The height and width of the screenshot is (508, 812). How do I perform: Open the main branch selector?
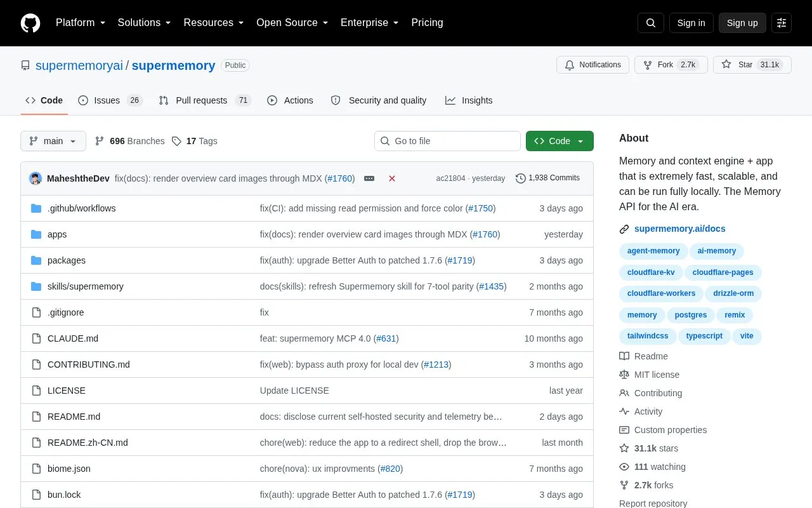(x=53, y=141)
